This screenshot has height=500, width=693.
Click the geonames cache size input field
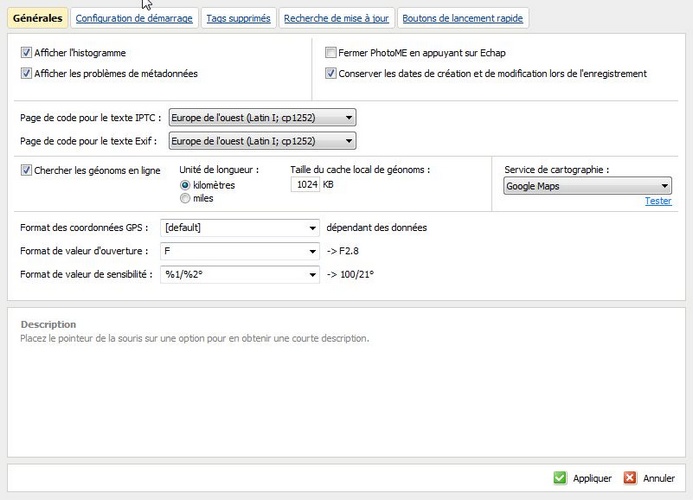[x=305, y=185]
